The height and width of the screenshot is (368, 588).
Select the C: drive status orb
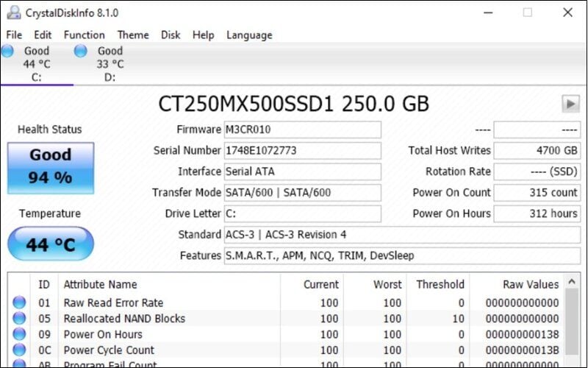(7, 51)
